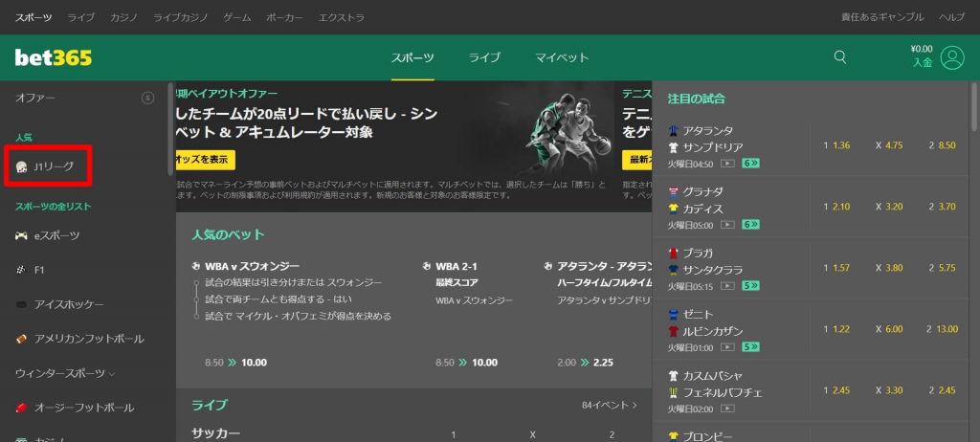Click the サッカー heading under ライブ
This screenshot has height=442, width=980.
coord(215,434)
